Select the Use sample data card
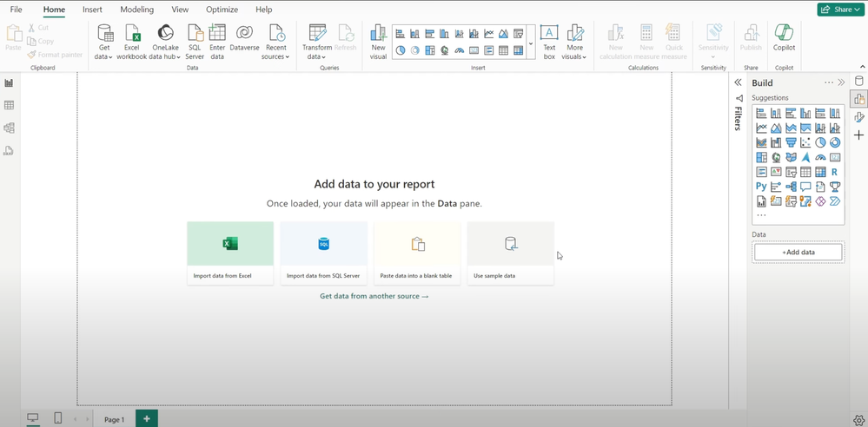 (x=510, y=252)
